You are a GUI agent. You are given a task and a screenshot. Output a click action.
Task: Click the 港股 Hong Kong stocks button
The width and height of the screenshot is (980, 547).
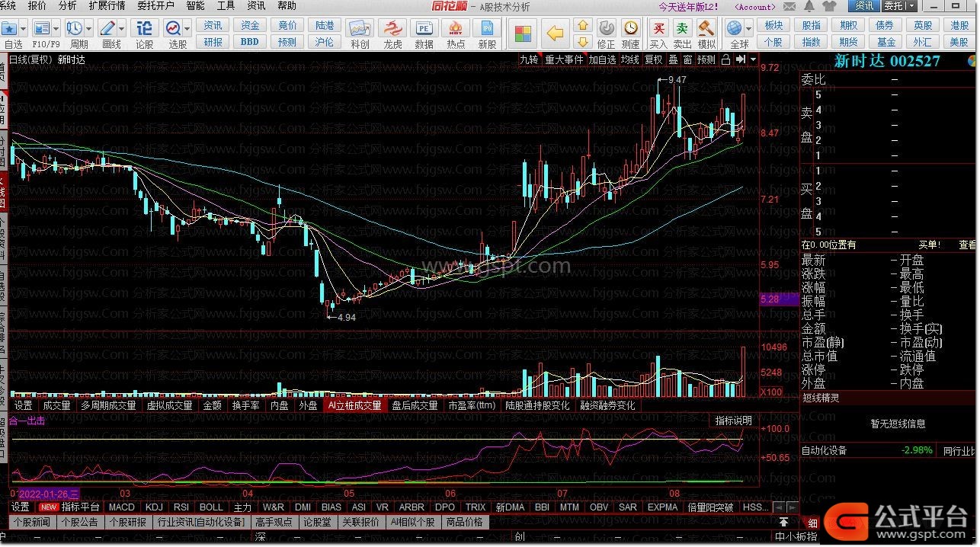pyautogui.click(x=960, y=26)
